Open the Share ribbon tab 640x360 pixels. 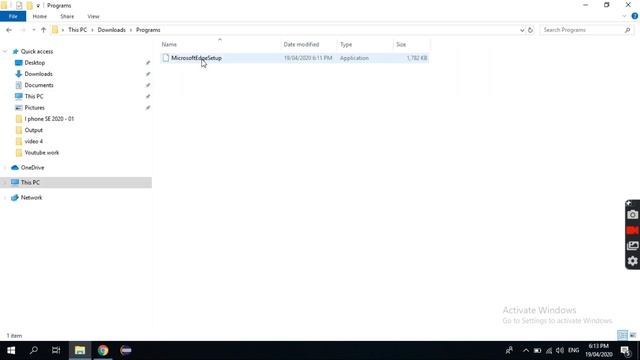(x=67, y=16)
